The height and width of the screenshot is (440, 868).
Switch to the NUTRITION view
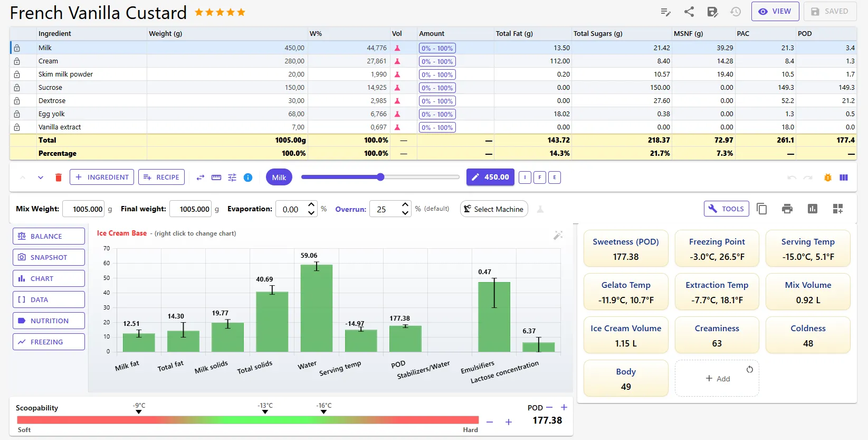(49, 321)
